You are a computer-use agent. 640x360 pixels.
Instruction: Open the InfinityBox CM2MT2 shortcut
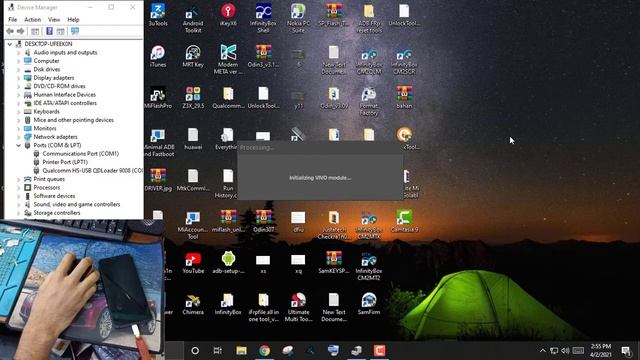369,266
